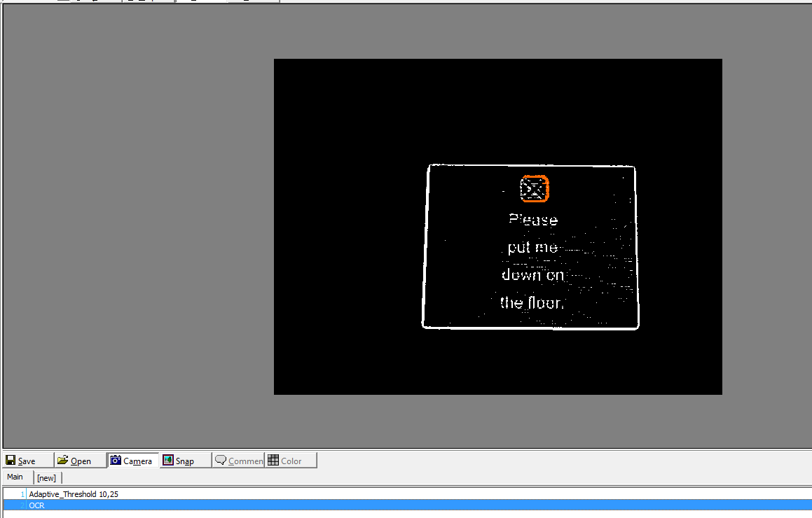Switch to the Main pipeline tab
The image size is (812, 518).
point(15,477)
